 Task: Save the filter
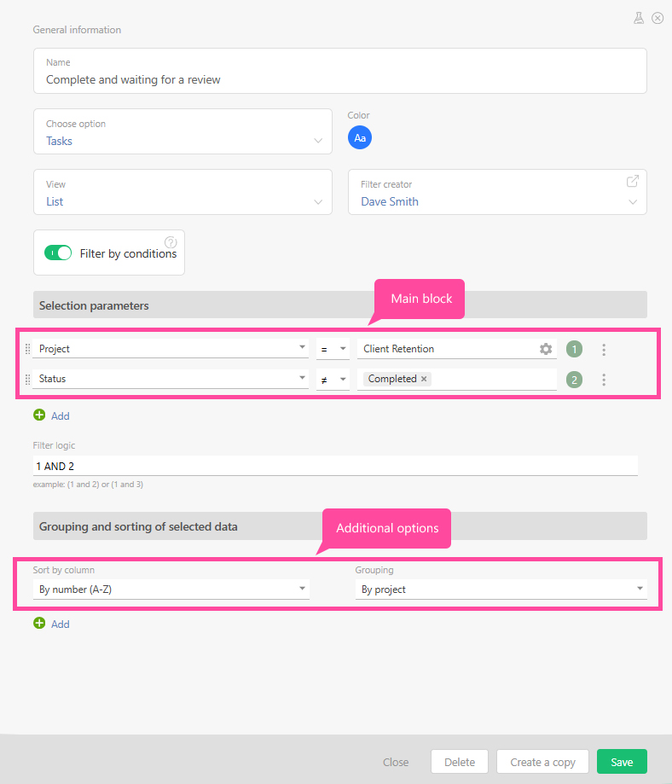tap(621, 762)
